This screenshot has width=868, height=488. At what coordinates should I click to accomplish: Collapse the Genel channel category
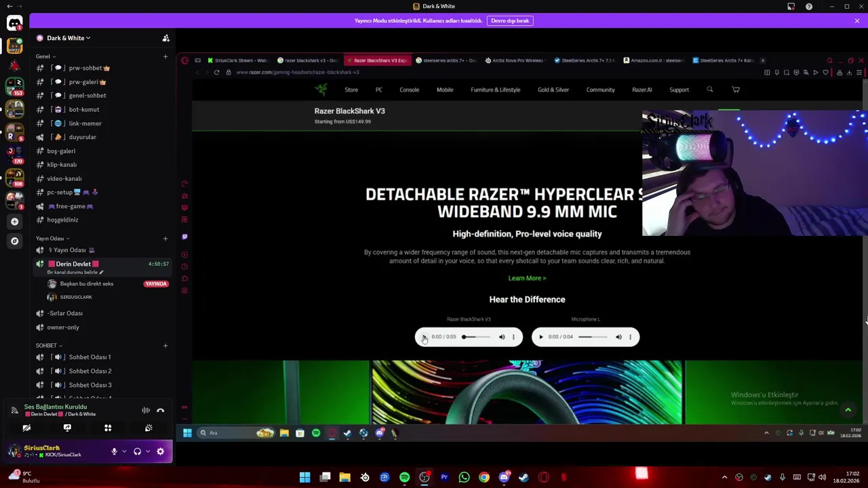(x=45, y=56)
